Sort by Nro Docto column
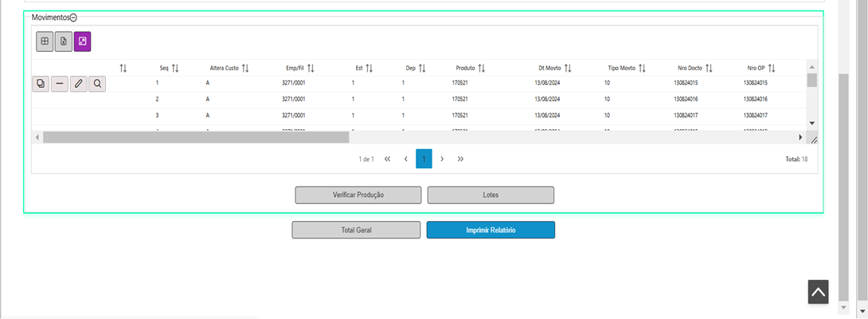This screenshot has height=319, width=868. tap(708, 69)
